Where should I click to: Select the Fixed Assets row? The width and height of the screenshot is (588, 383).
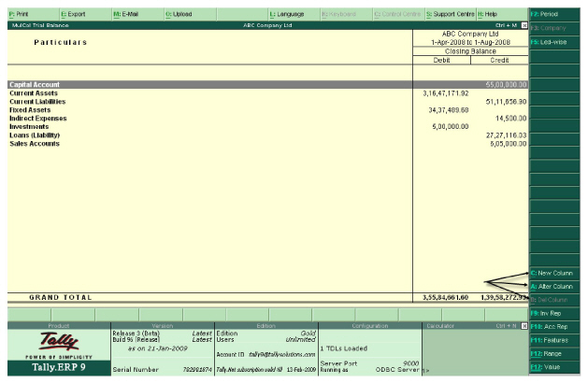pyautogui.click(x=267, y=110)
